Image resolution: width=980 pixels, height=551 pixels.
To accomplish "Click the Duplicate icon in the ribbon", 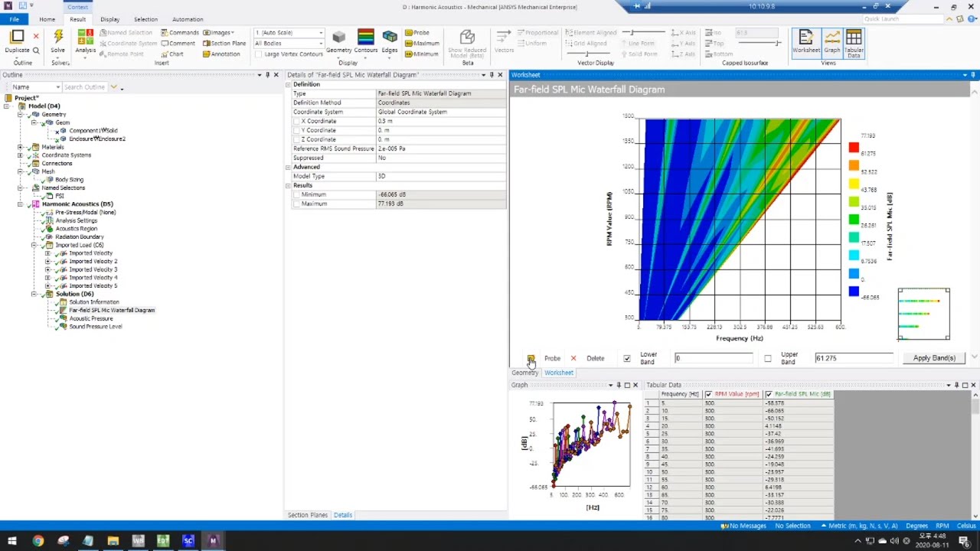I will click(x=17, y=37).
